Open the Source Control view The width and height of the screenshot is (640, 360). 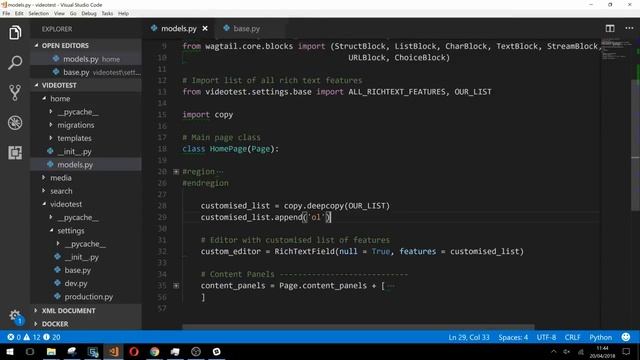[x=15, y=93]
